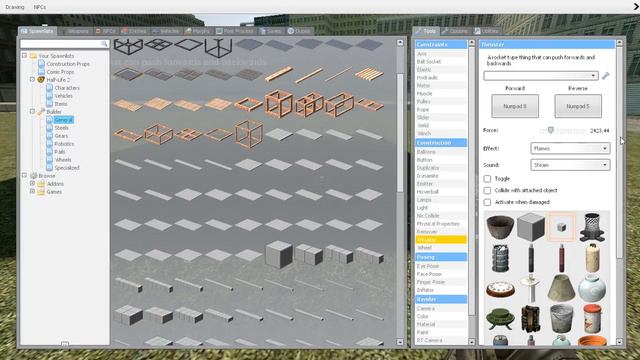640x360 pixels.
Task: Expand the Games tree node
Action: tap(32, 191)
